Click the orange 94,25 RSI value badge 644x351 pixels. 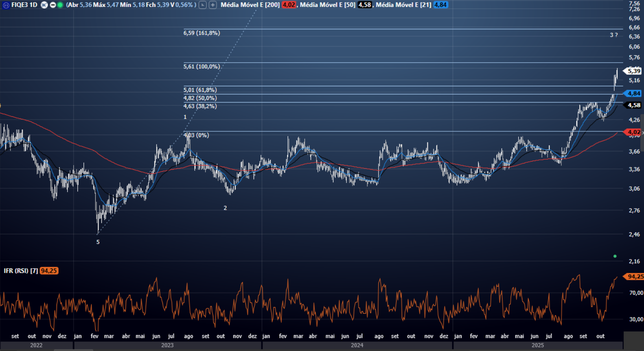coord(49,271)
